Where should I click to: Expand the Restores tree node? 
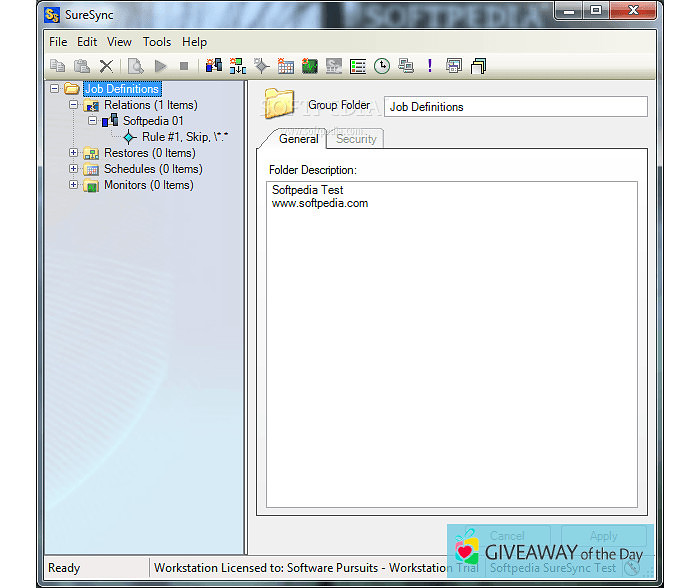(73, 153)
